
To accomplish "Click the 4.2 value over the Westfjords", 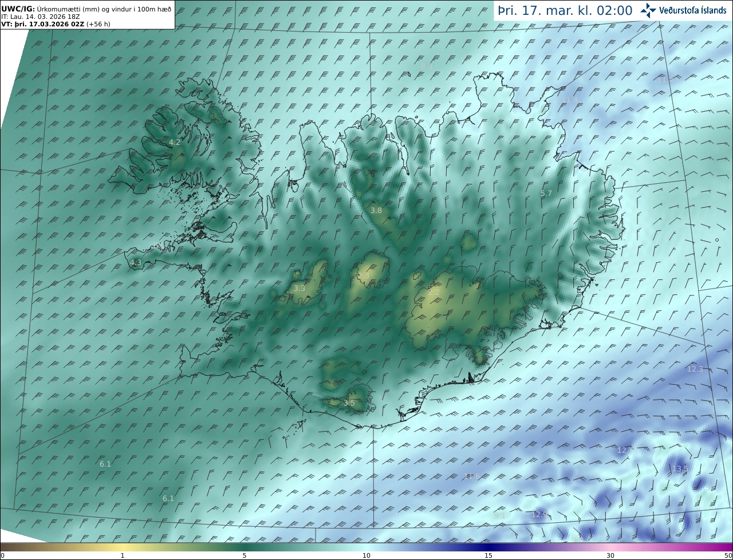I will [175, 142].
